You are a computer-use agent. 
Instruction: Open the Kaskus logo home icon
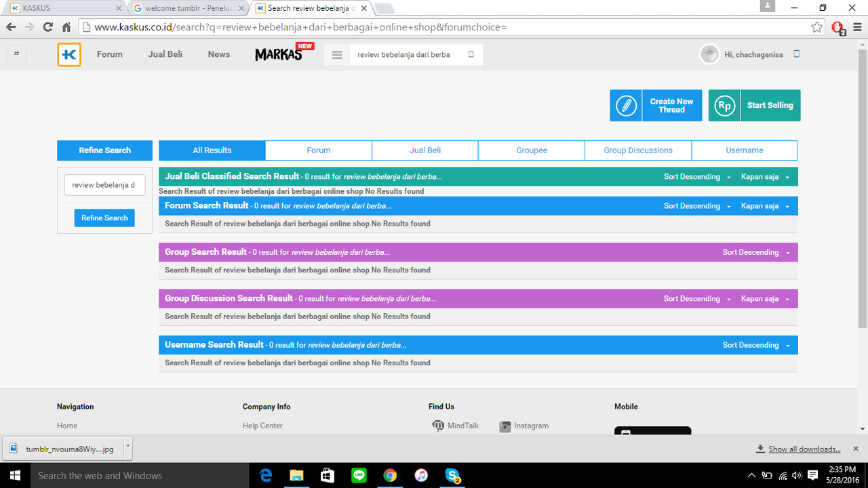tap(69, 55)
